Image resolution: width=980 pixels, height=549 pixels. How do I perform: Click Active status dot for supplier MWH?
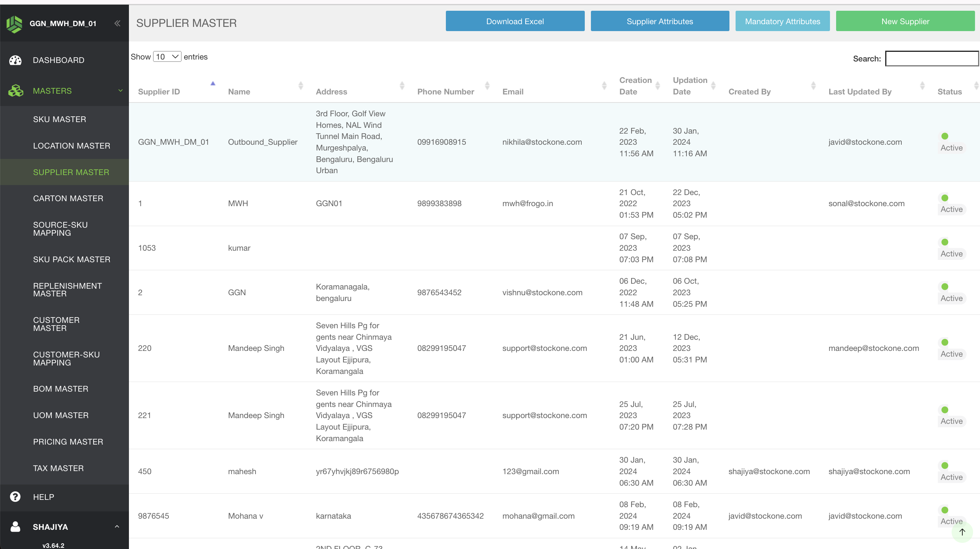(945, 198)
